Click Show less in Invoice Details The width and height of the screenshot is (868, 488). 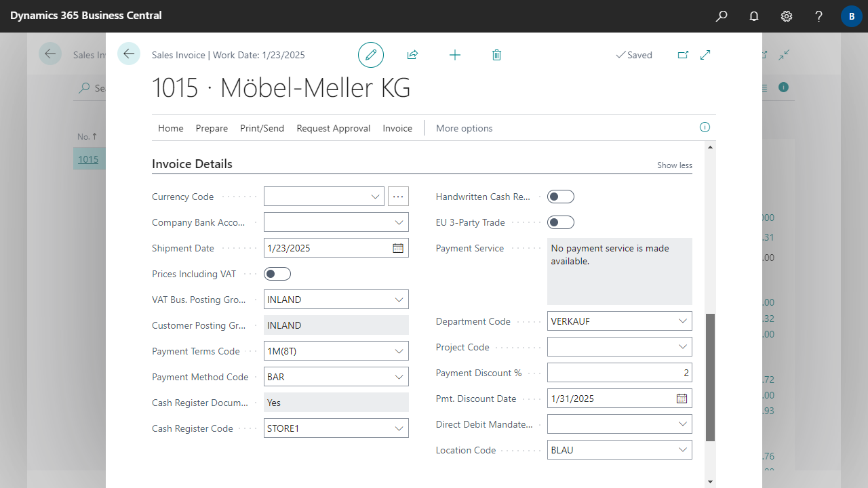(x=674, y=165)
